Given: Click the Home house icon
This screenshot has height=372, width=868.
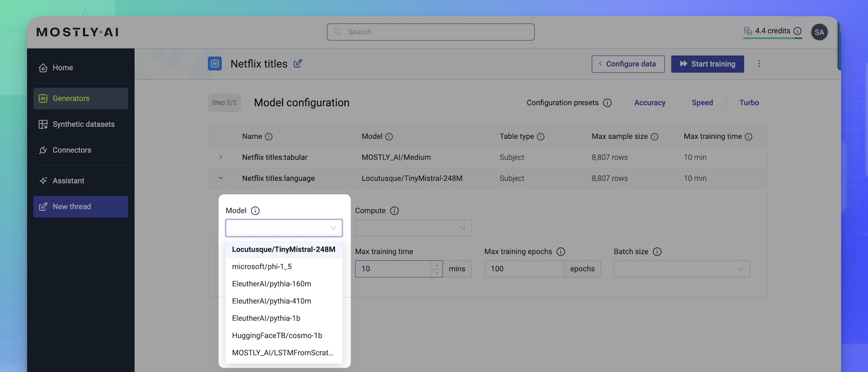Looking at the screenshot, I should (x=43, y=68).
